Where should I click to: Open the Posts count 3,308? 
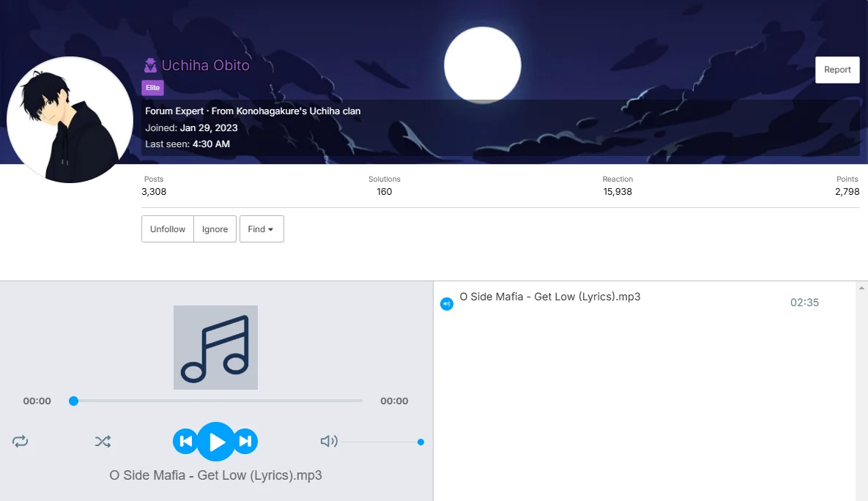(x=154, y=192)
